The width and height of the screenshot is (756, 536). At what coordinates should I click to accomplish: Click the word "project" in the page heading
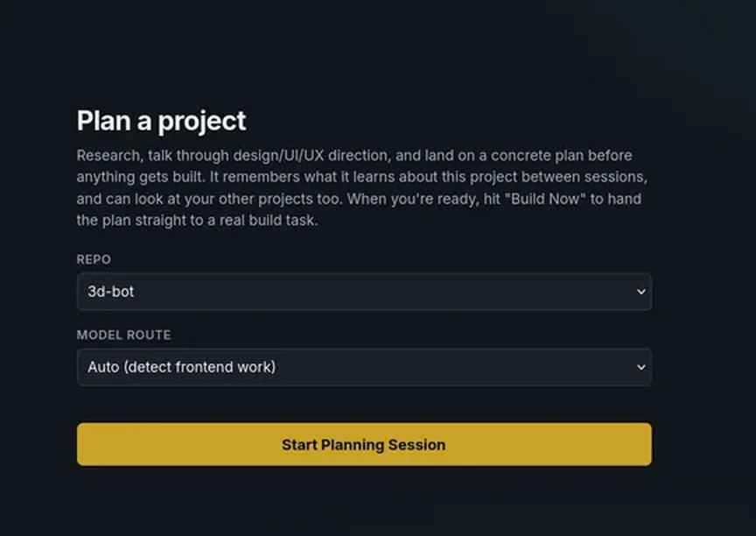click(x=202, y=122)
